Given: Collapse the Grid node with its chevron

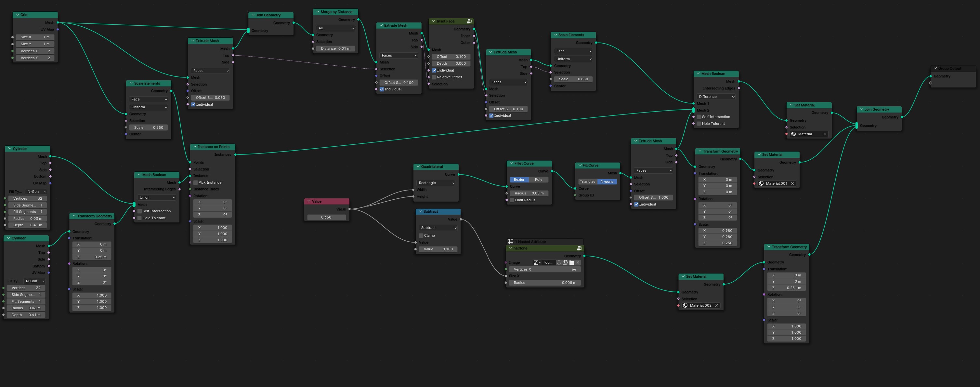Looking at the screenshot, I should (18, 15).
